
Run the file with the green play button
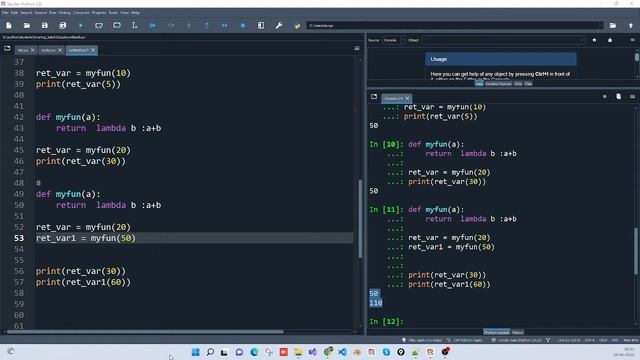(x=81, y=25)
